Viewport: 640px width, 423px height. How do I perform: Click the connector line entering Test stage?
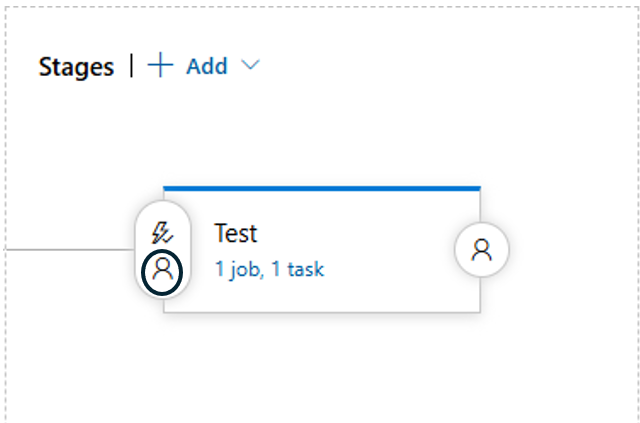[70, 249]
